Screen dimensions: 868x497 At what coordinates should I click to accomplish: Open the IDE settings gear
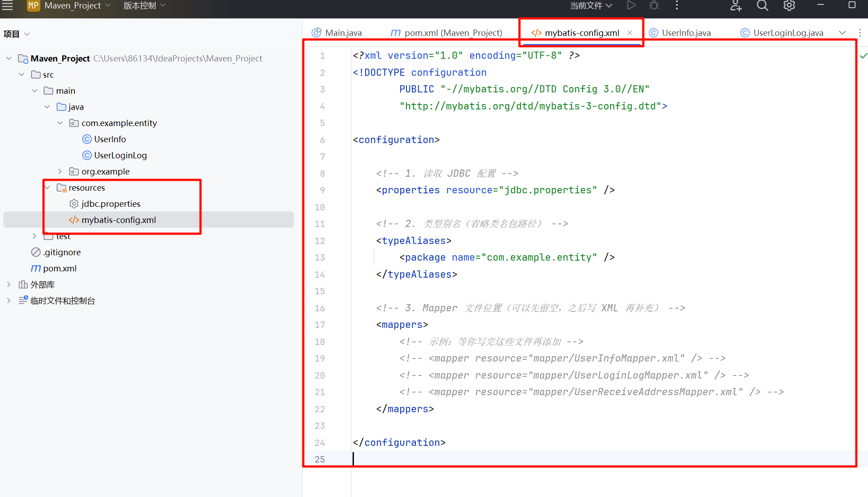coord(789,5)
